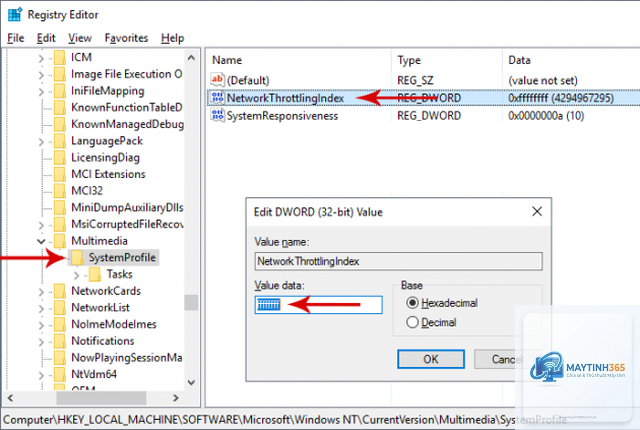The image size is (640, 430).
Task: Expand the NetworkList key
Action: click(x=41, y=309)
